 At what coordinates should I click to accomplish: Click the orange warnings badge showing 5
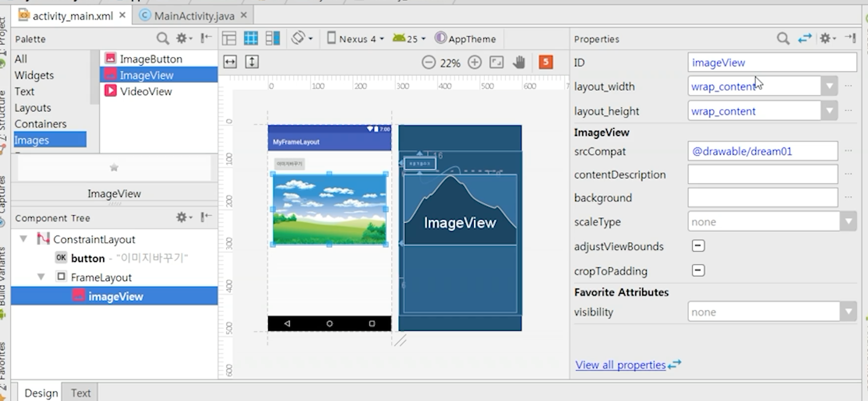tap(546, 62)
